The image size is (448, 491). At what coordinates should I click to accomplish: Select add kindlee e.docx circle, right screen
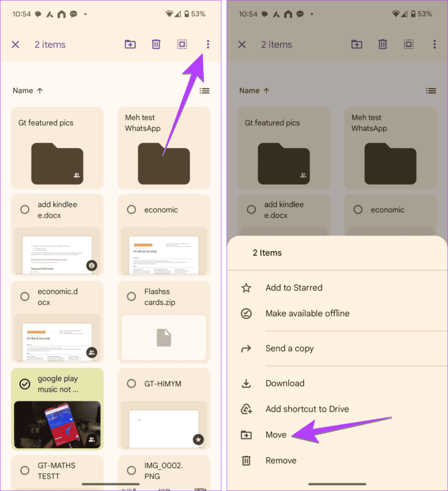251,209
